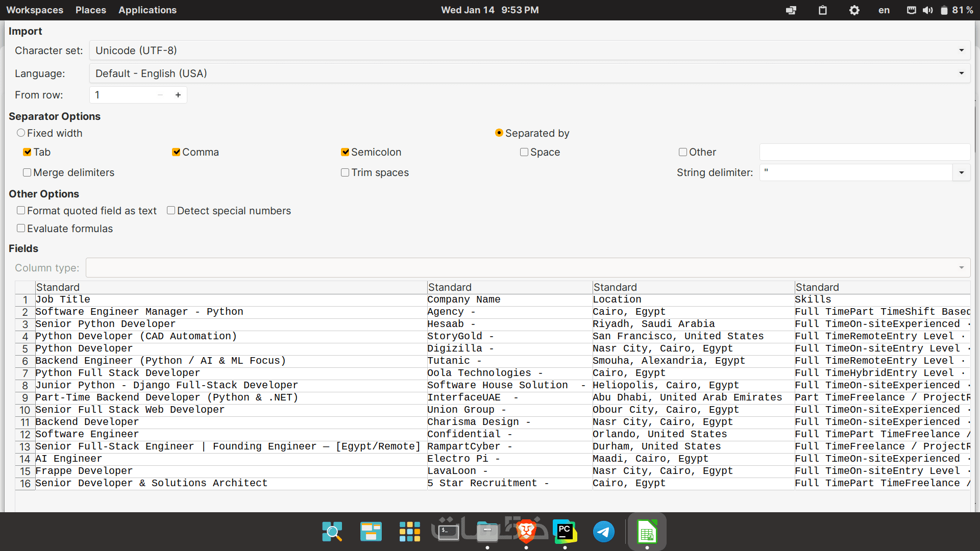
Task: Increase From row value with plus button
Action: 178,95
